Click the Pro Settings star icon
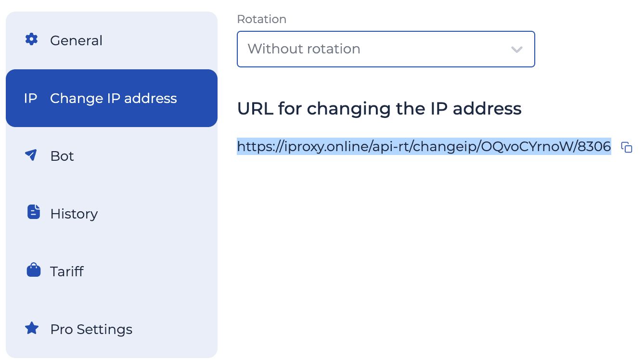 click(x=31, y=328)
